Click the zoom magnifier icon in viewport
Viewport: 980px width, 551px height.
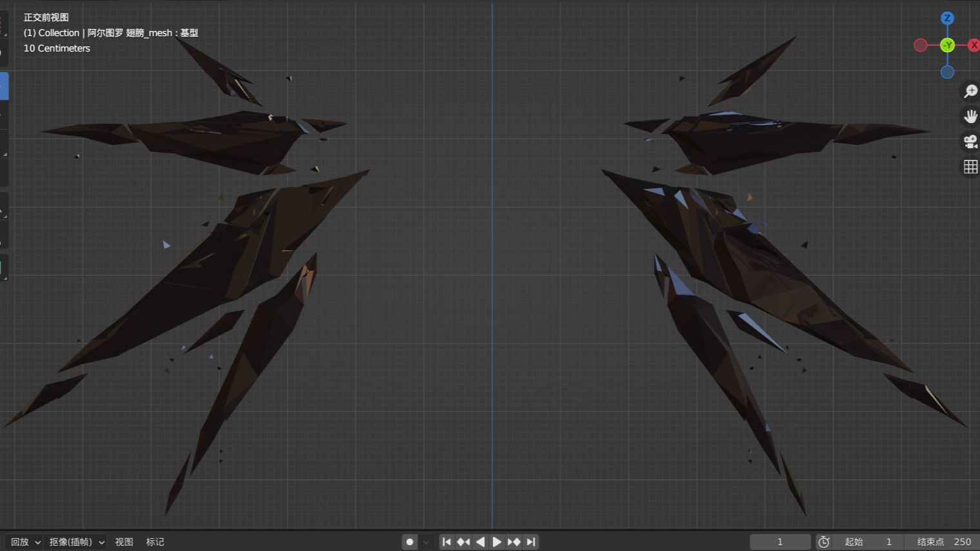pyautogui.click(x=970, y=92)
